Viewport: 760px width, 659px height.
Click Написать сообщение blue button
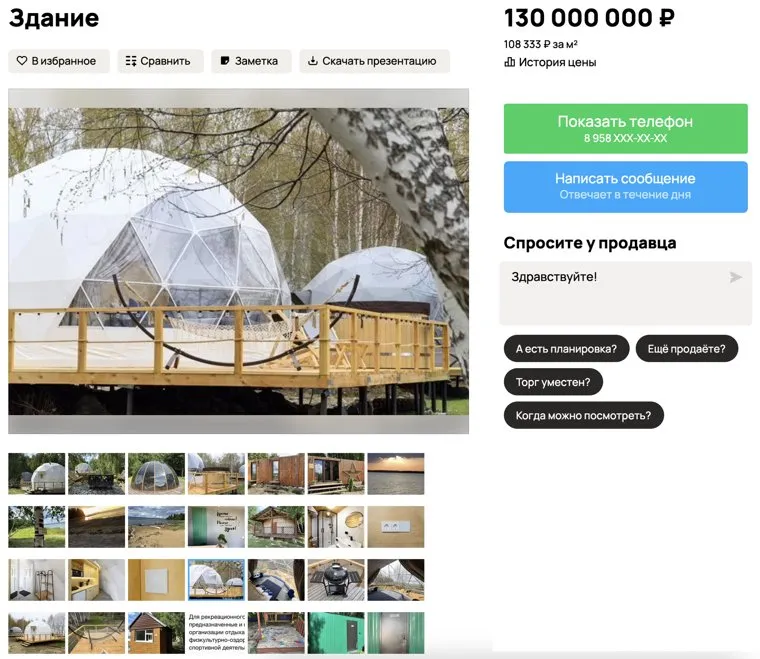pyautogui.click(x=625, y=187)
